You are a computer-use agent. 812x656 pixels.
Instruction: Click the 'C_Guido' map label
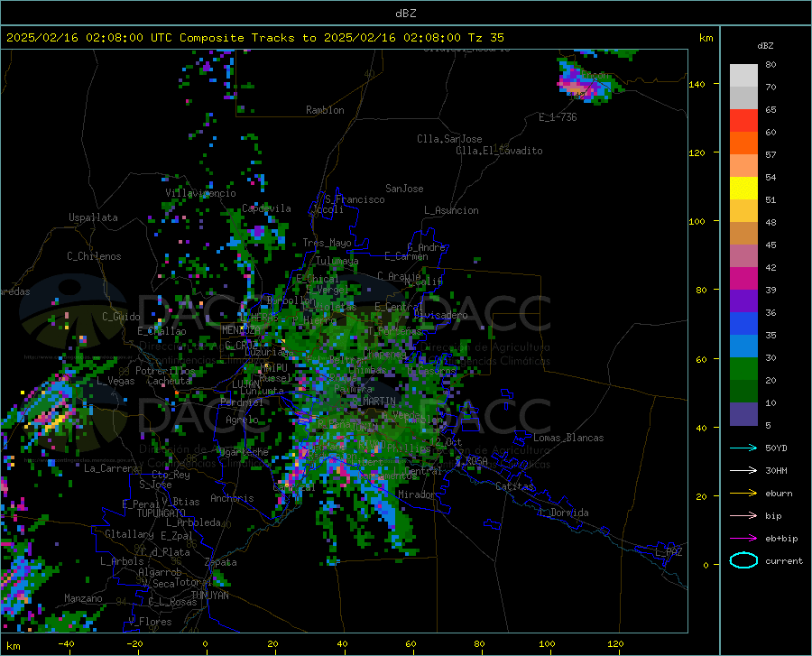(x=121, y=317)
